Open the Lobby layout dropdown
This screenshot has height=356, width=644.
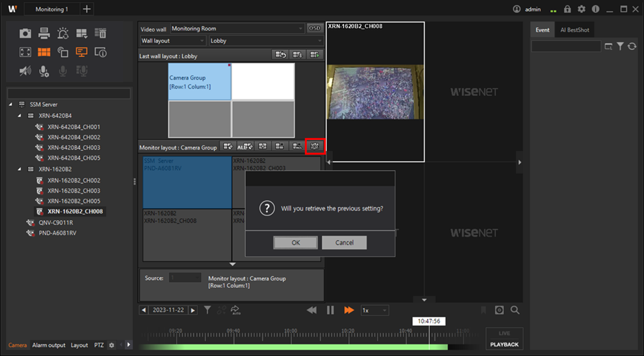pos(265,41)
